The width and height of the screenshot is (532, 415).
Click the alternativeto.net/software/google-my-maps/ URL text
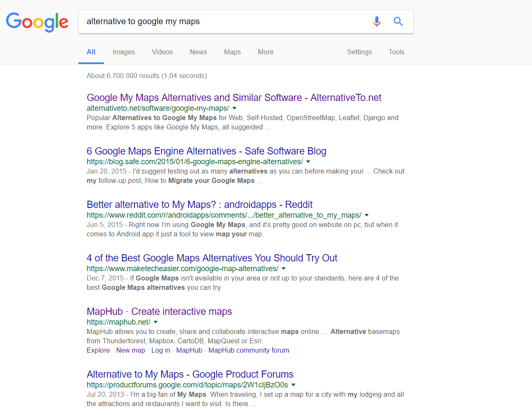click(x=158, y=108)
